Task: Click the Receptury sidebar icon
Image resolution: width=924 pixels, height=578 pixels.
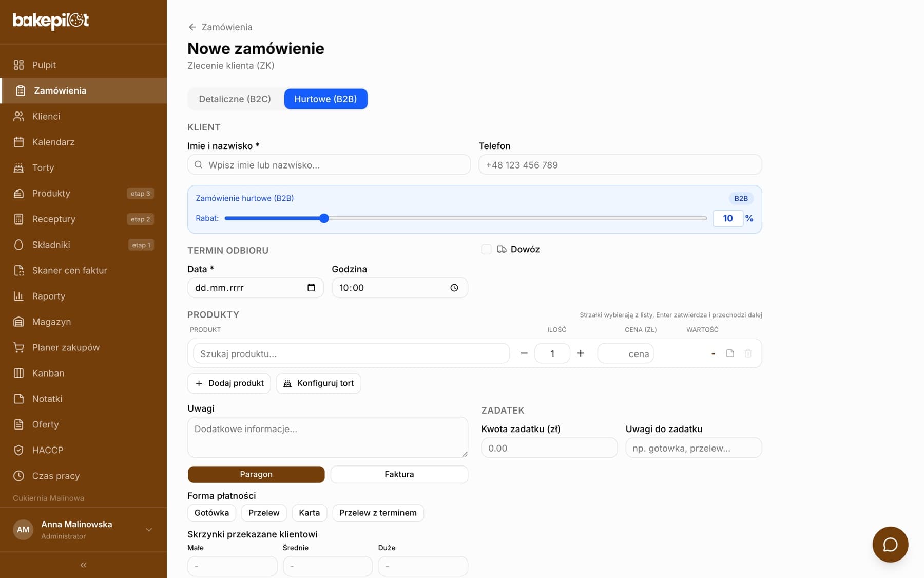Action: (18, 219)
